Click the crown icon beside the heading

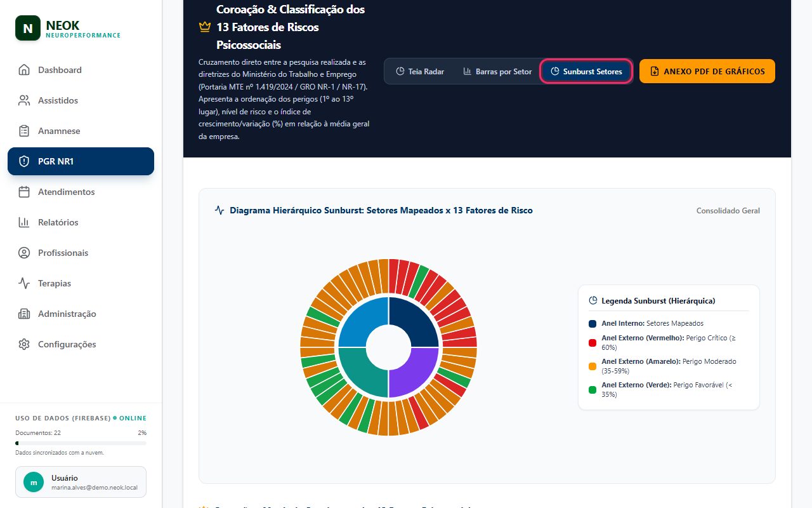tap(204, 27)
